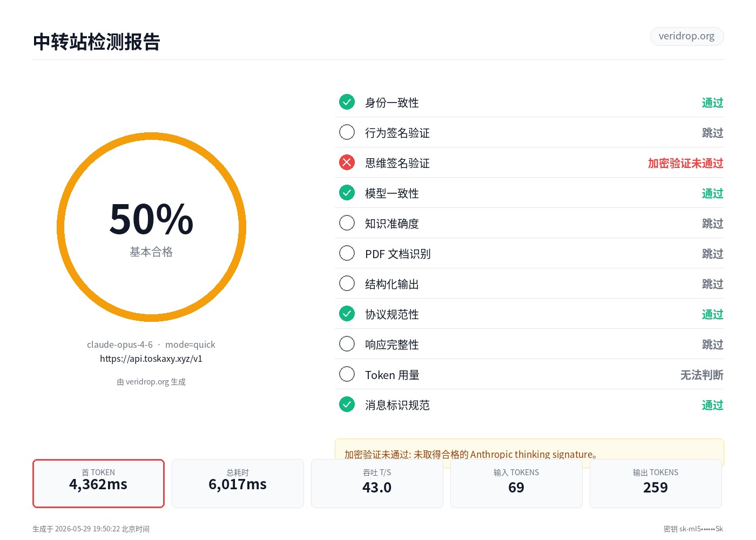Open the https://api.toskaxy.xyz/v1 link

click(x=151, y=359)
